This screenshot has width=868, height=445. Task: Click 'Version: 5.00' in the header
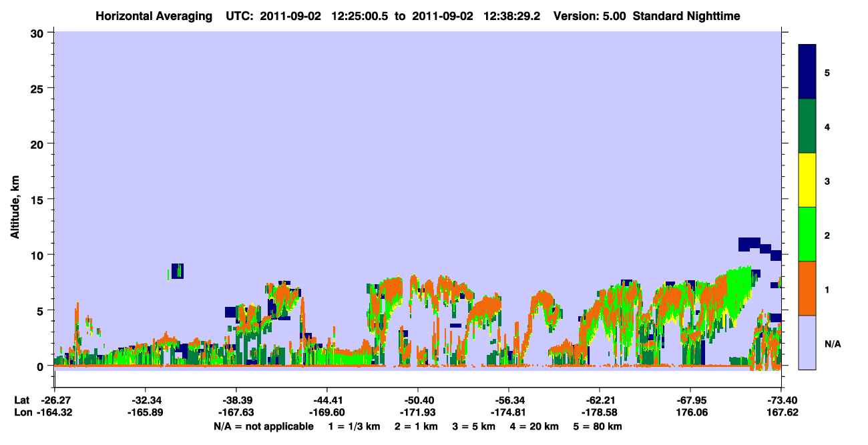pyautogui.click(x=590, y=15)
